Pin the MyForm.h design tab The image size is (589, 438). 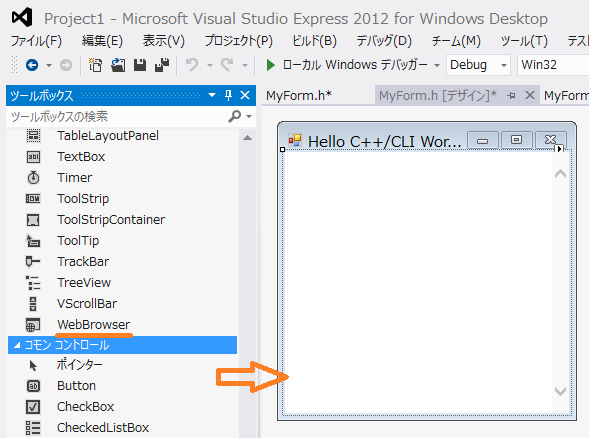[511, 95]
